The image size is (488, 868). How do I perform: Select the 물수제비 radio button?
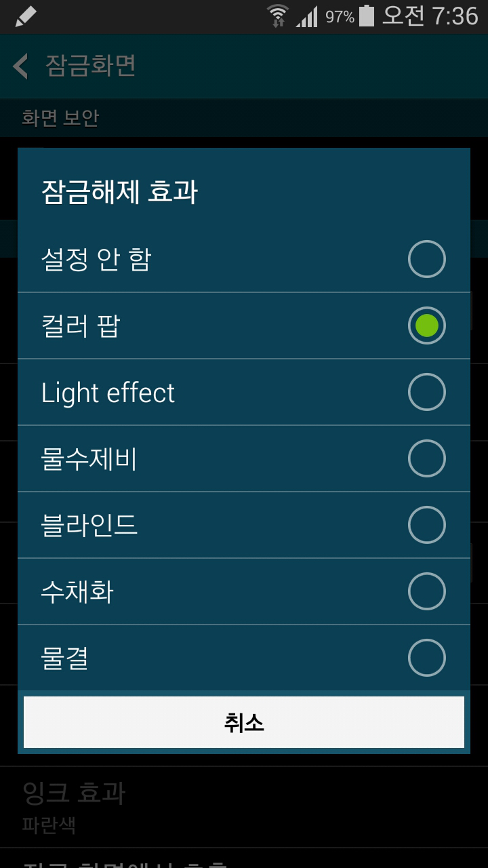427,458
